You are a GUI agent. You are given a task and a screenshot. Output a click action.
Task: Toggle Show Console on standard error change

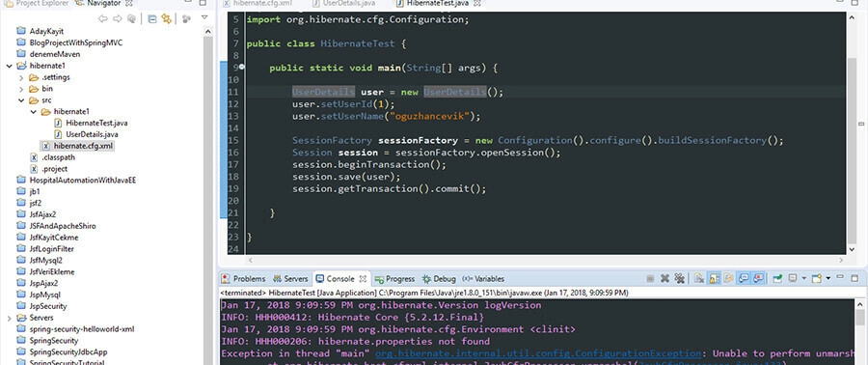[758, 279]
